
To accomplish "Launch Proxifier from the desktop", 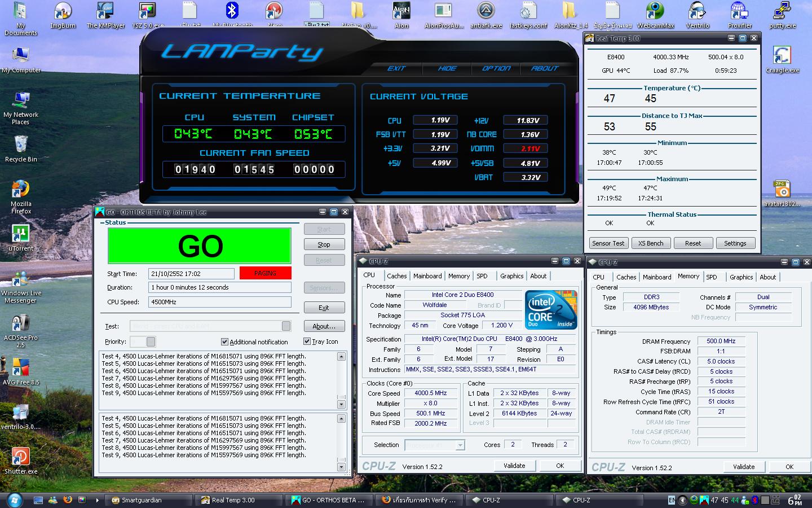I will [740, 15].
